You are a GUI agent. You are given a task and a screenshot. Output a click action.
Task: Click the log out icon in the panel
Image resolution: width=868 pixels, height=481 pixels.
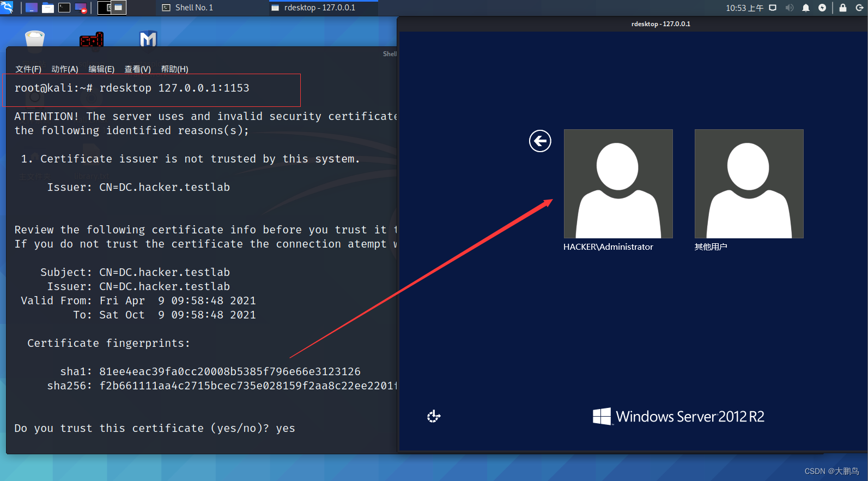pyautogui.click(x=859, y=8)
